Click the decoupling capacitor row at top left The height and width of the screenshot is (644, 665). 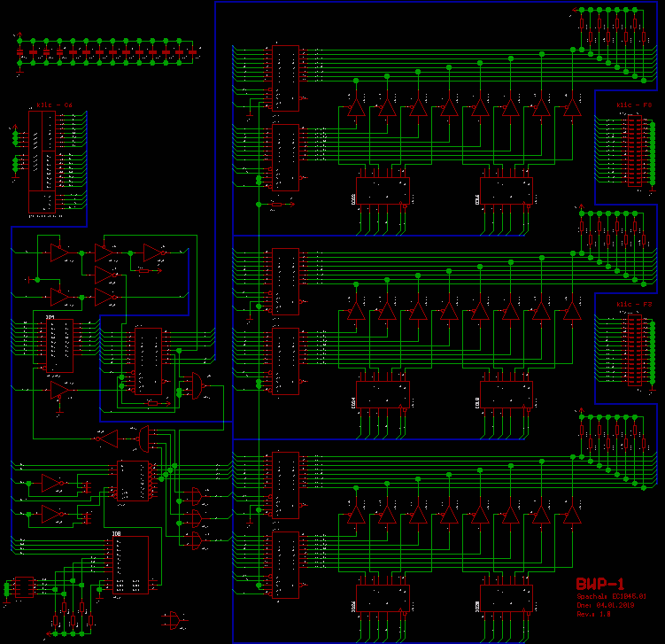tap(106, 52)
